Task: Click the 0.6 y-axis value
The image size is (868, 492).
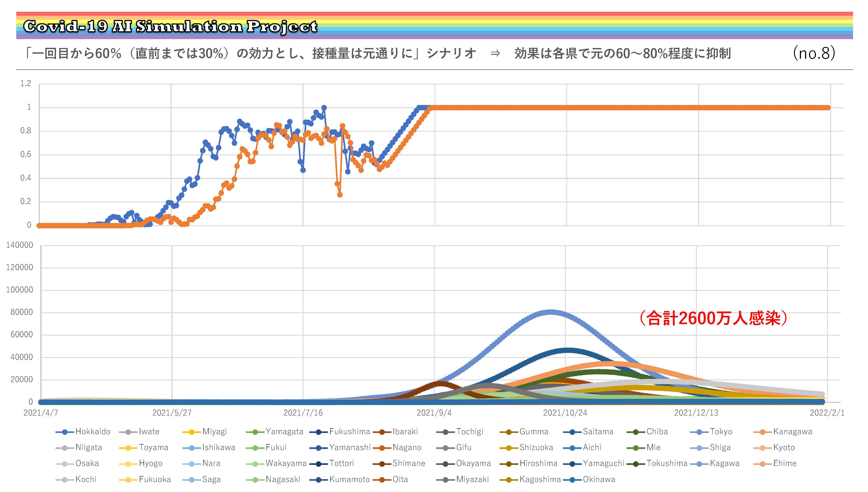Action: pyautogui.click(x=26, y=154)
